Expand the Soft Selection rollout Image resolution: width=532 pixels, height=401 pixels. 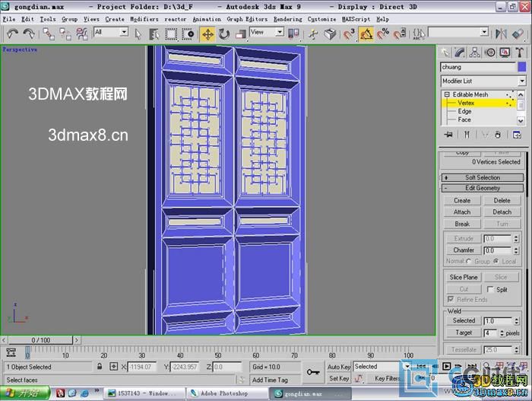point(483,177)
